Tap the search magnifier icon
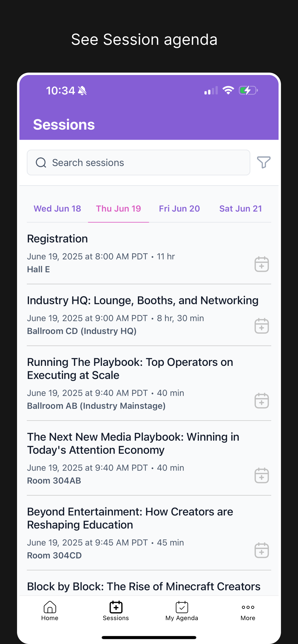 point(41,162)
